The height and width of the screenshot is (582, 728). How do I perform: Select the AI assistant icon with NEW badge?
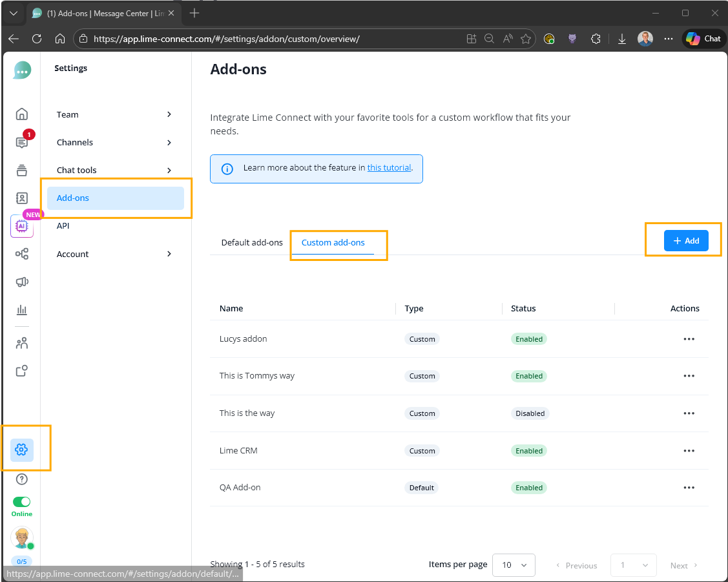21,226
